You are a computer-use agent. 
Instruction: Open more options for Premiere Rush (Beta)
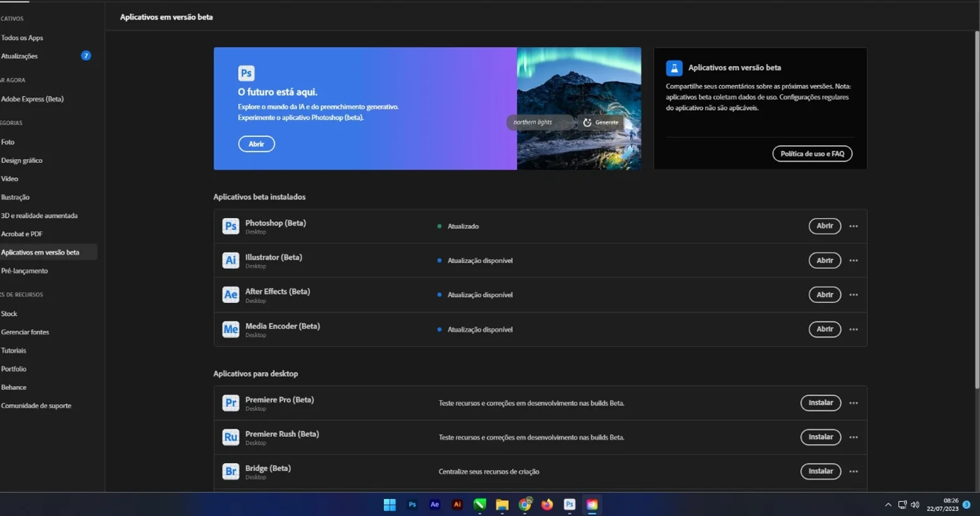click(853, 437)
